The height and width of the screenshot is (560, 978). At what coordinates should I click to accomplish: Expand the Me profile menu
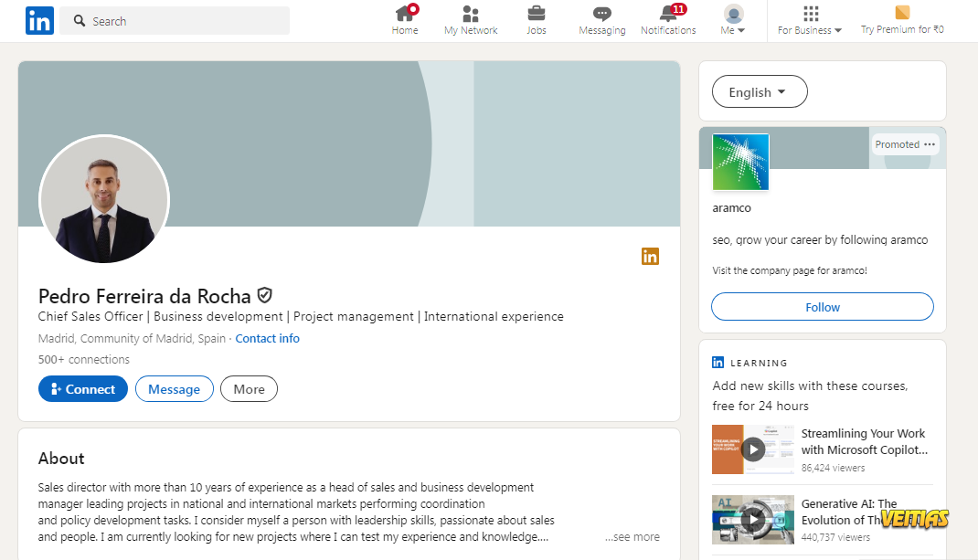(733, 20)
